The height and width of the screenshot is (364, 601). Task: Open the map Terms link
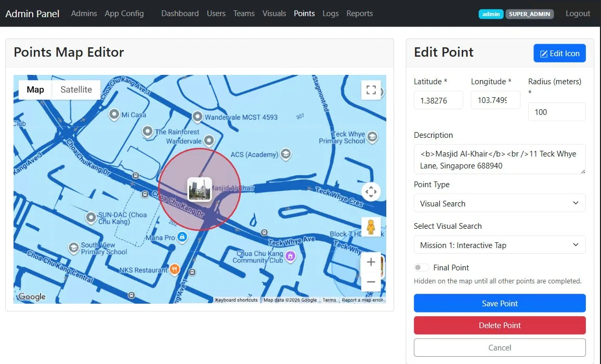tap(329, 300)
